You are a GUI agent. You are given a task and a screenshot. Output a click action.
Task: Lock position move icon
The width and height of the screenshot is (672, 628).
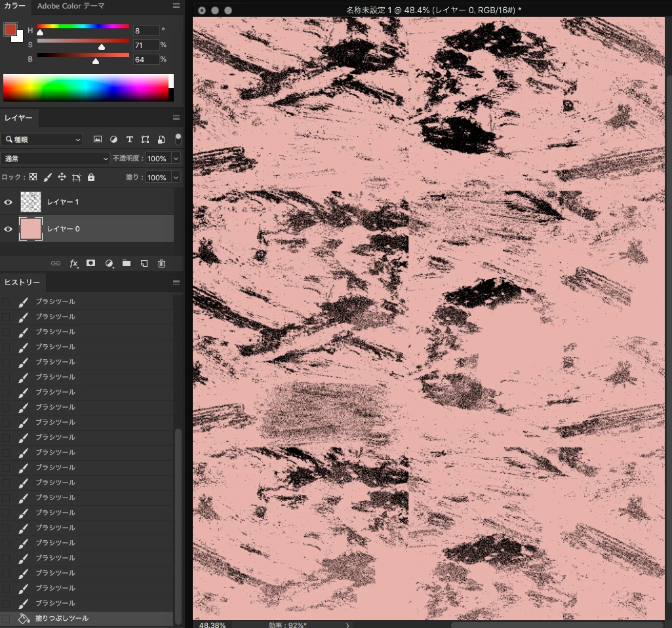(x=62, y=177)
